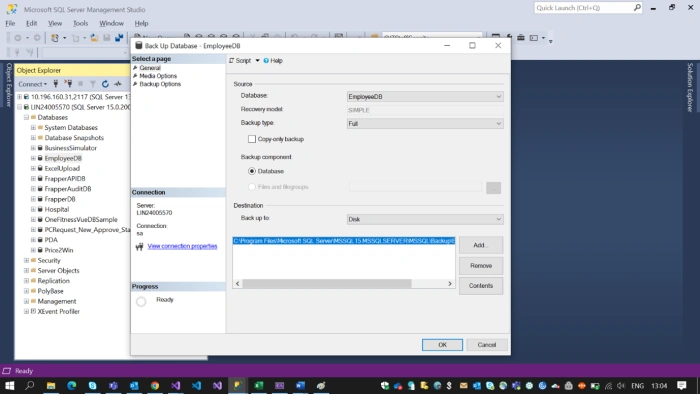Open Visual Studio Code from taskbar
700x394 pixels.
[196, 385]
